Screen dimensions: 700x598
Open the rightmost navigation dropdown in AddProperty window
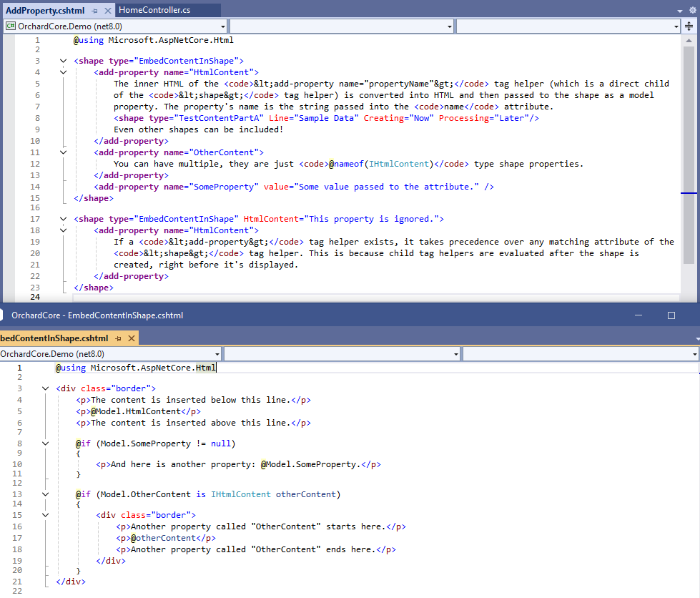tap(568, 26)
